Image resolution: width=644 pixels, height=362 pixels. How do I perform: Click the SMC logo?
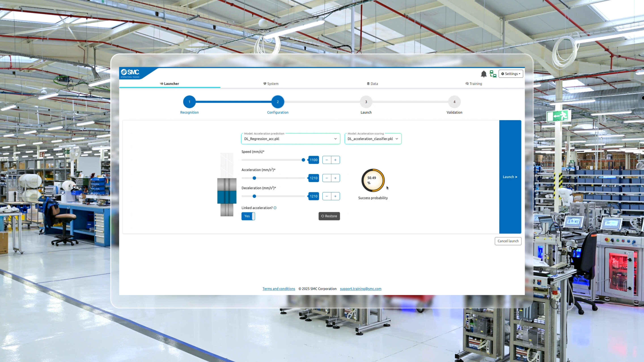(x=130, y=73)
